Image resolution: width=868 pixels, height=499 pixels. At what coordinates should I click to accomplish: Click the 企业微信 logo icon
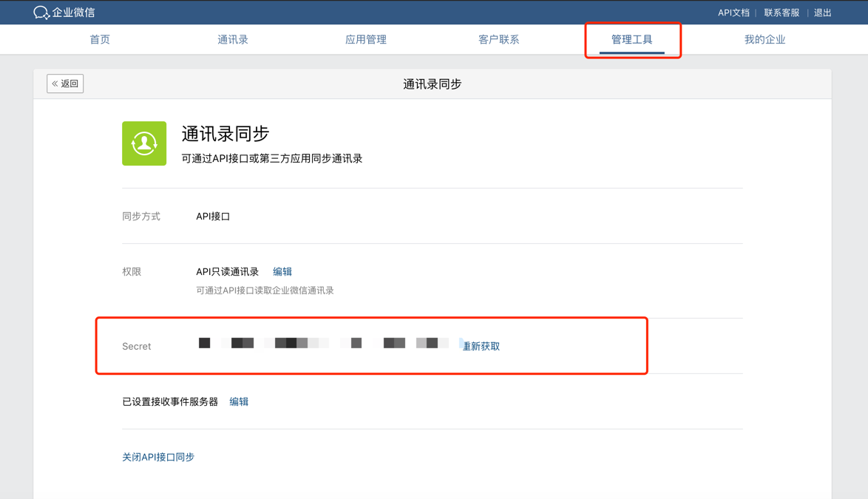[x=41, y=13]
